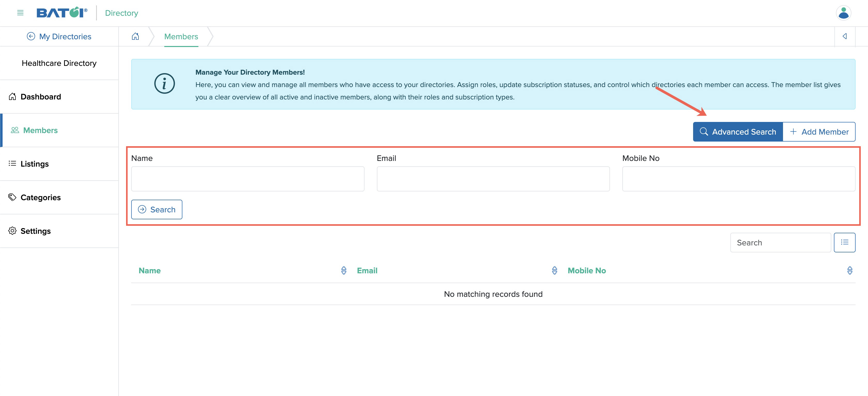868x396 pixels.
Task: Open Settings via the gear icon
Action: click(x=12, y=231)
